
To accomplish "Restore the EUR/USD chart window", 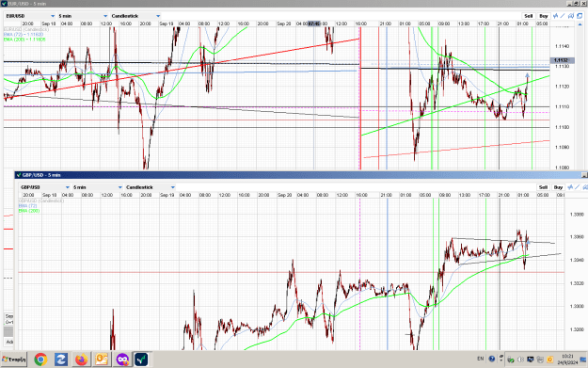I will pyautogui.click(x=578, y=4).
